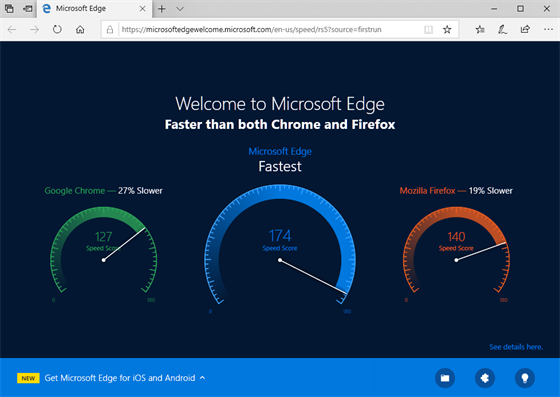
Task: Share this page icon
Action: (x=525, y=29)
